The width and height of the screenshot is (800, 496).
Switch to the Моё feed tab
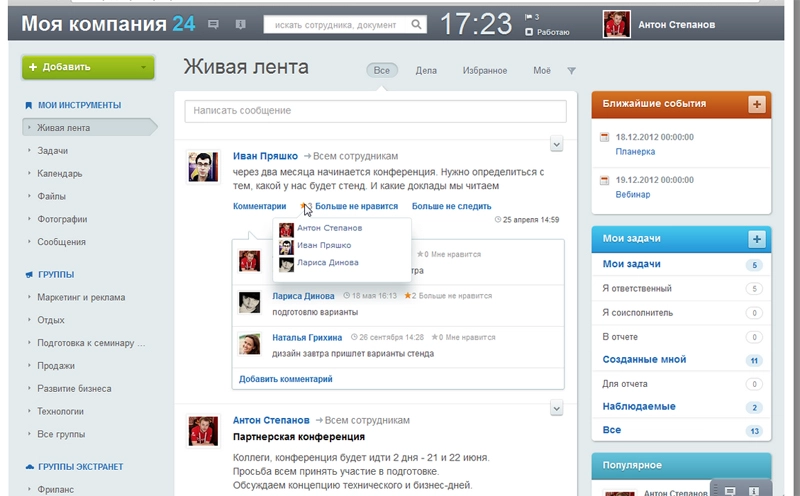542,70
